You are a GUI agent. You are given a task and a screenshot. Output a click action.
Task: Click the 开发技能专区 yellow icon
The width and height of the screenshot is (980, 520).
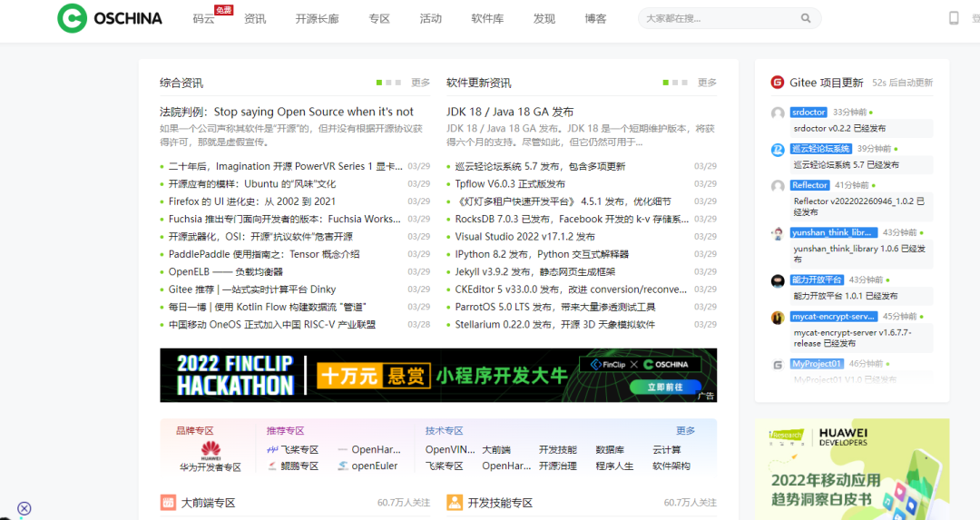(x=455, y=503)
